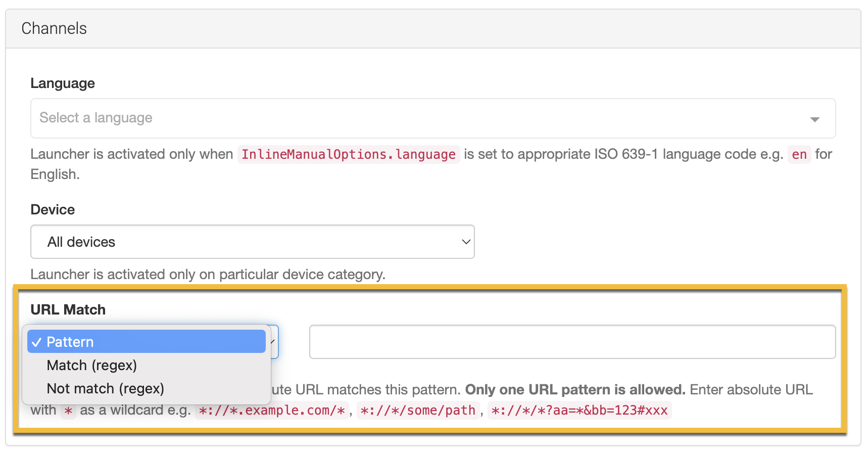Image resolution: width=868 pixels, height=450 pixels.
Task: Click the chevron on All devices dropdown
Action: pos(466,242)
